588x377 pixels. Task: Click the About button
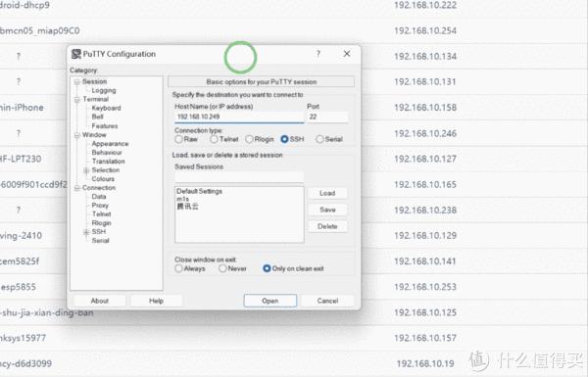click(x=99, y=301)
